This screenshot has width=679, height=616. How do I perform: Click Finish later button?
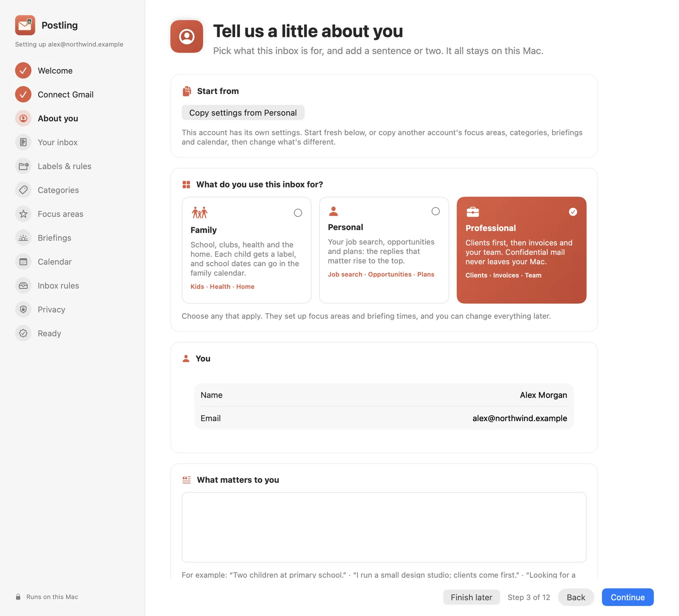pos(471,597)
